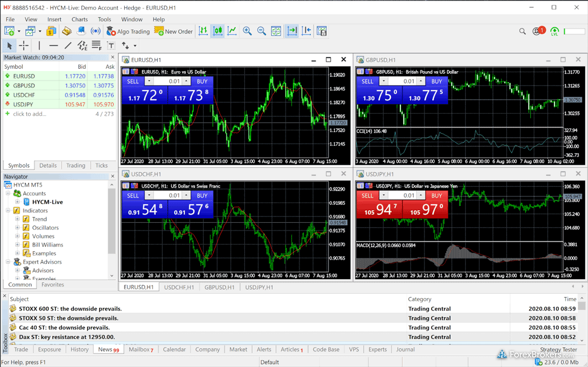Expand the Trend indicators node
588x367 pixels.
tap(17, 219)
